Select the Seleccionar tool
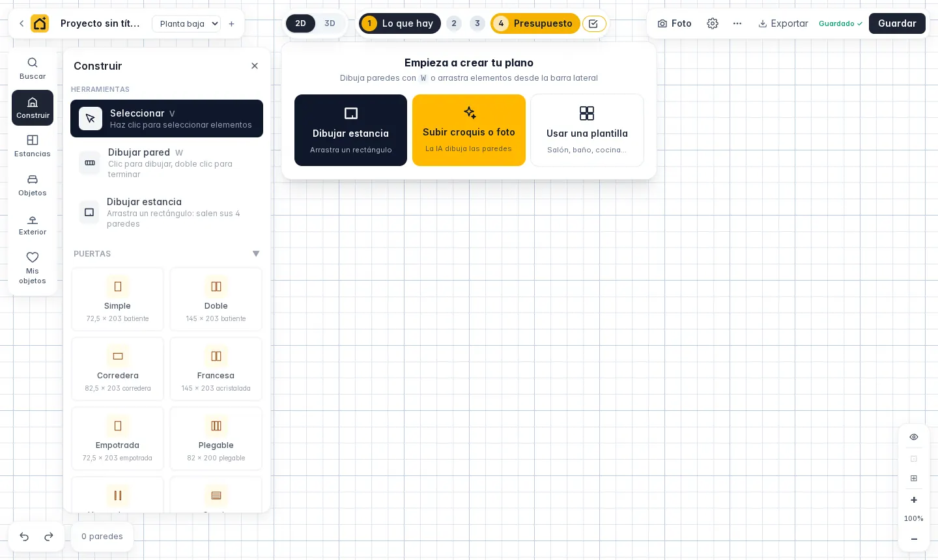 point(167,119)
